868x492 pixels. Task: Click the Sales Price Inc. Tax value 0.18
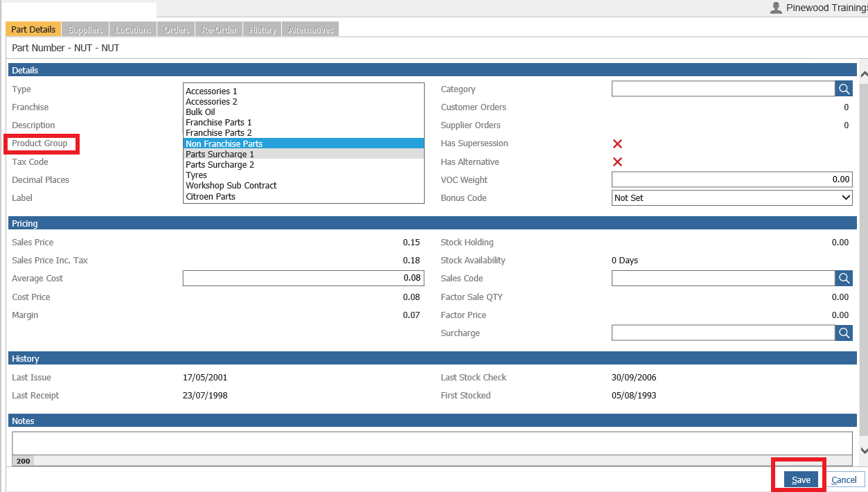pos(411,261)
